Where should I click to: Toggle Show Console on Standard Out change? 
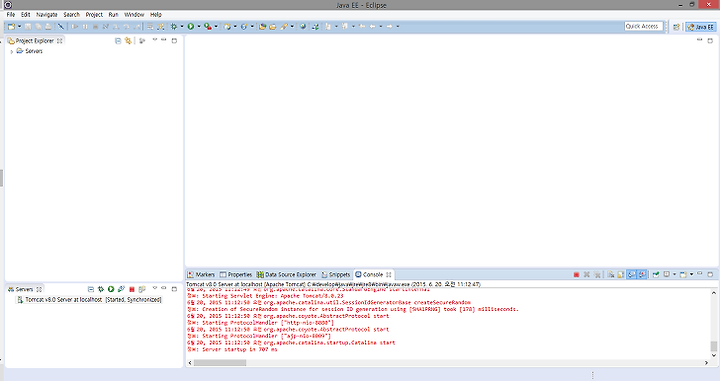632,275
